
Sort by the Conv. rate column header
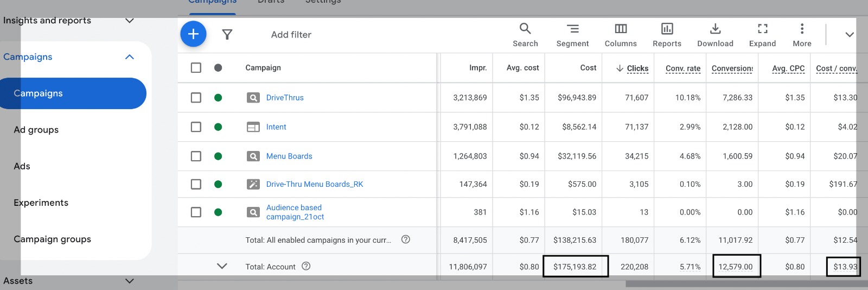tap(683, 68)
